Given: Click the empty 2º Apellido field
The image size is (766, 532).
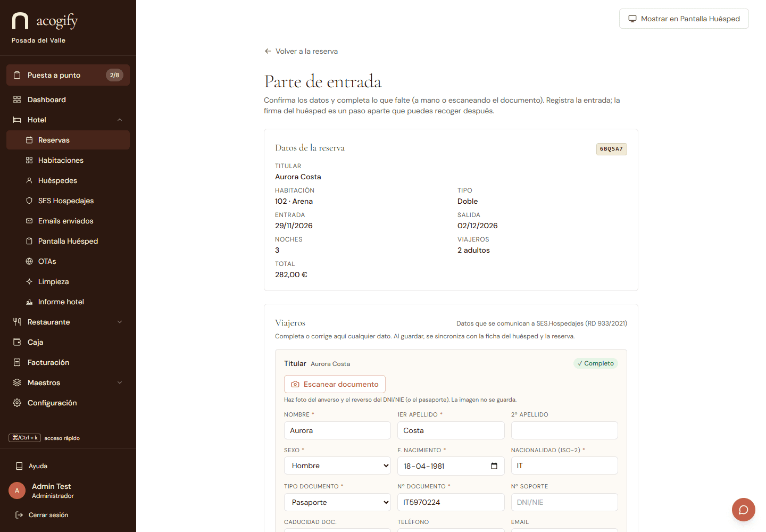Looking at the screenshot, I should pos(564,430).
